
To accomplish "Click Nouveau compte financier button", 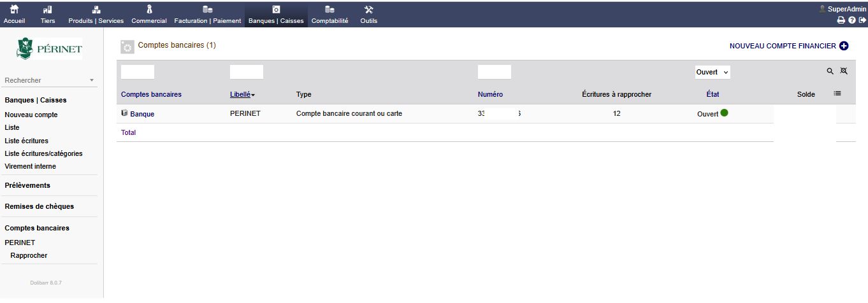I will (x=783, y=46).
